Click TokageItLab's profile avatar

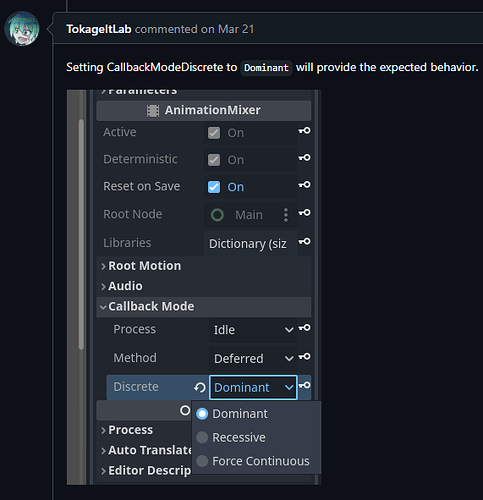(22, 29)
